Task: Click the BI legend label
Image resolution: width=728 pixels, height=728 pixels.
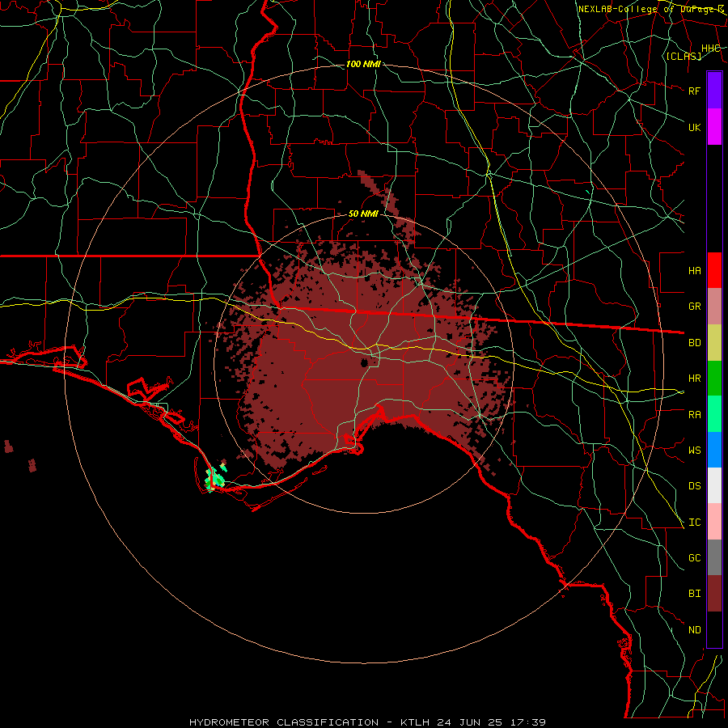Action: [695, 594]
